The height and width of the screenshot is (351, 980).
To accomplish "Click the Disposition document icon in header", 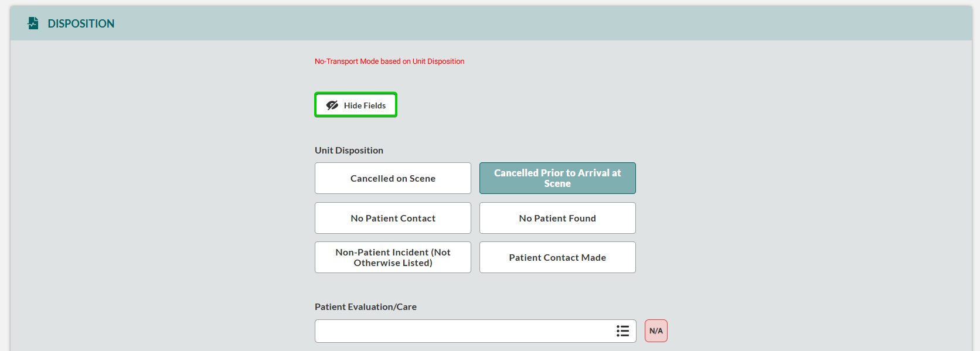I will coord(33,23).
